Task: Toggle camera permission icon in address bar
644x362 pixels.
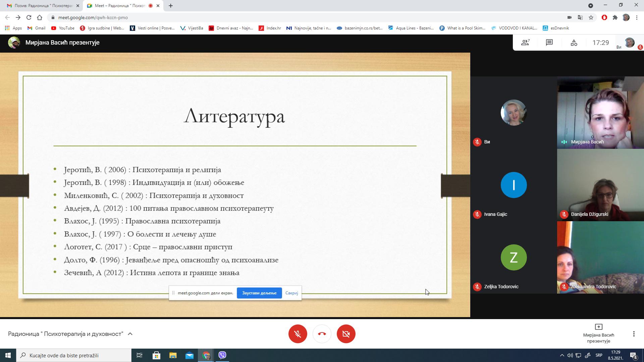Action: tap(569, 17)
